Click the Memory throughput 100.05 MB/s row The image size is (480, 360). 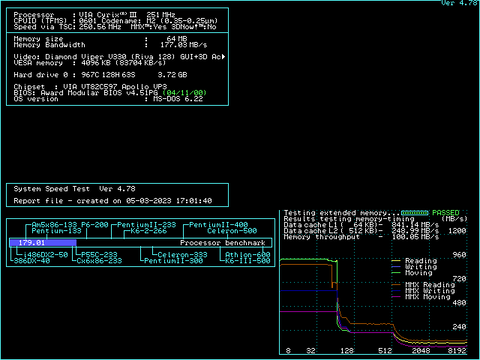coord(361,237)
